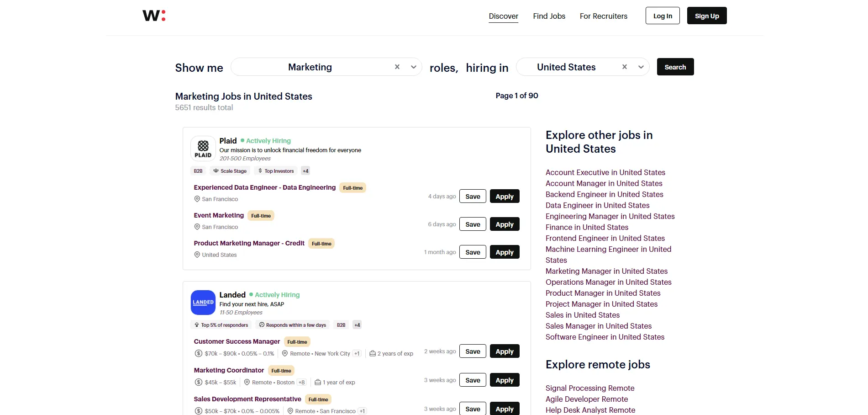Screen dimensions: 868x415
Task: Apply to the Marketing Coordinator job
Action: (x=505, y=380)
